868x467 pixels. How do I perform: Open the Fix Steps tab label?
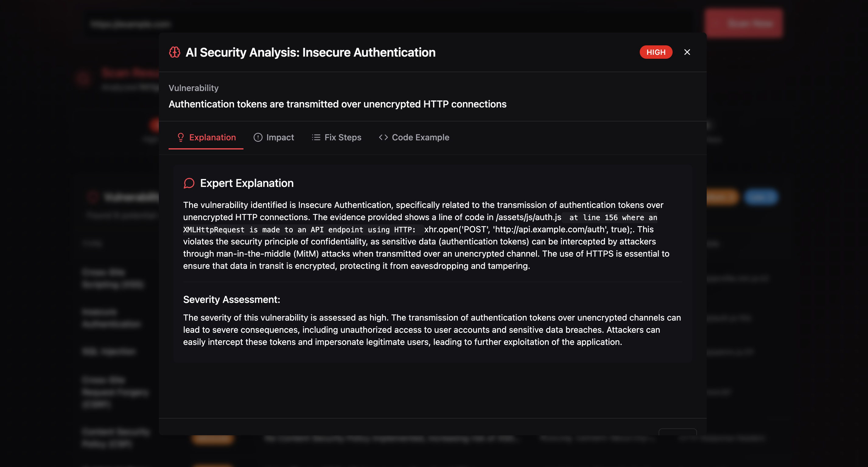tap(343, 138)
